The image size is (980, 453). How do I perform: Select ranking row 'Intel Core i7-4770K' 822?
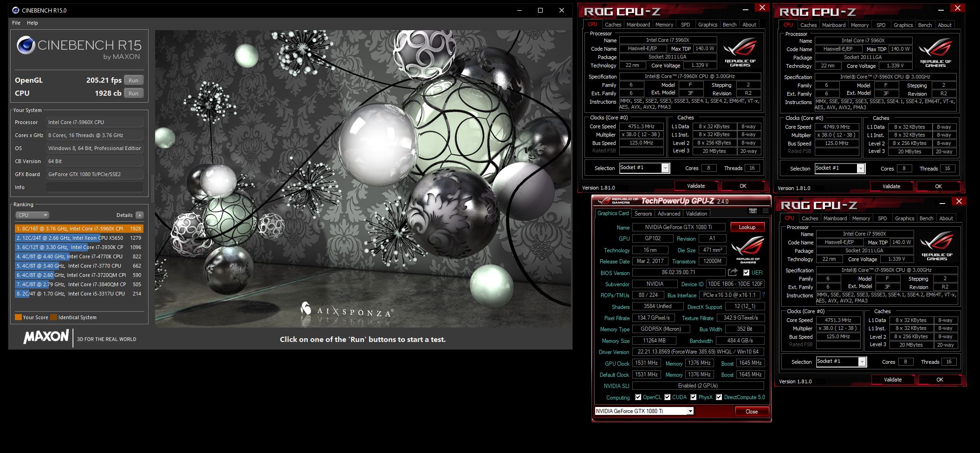[79, 256]
